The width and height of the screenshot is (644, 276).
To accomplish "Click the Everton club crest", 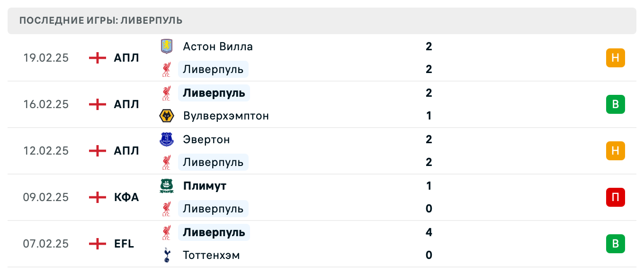I will point(167,139).
